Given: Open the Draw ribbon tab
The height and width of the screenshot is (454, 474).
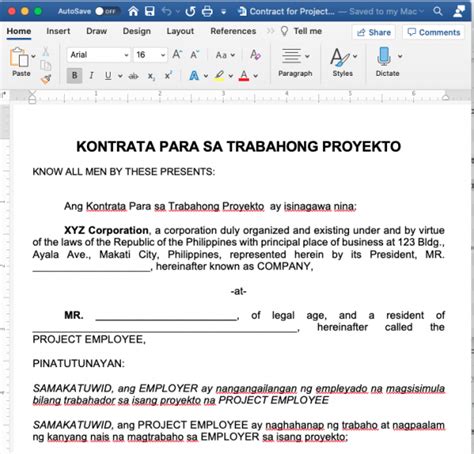Looking at the screenshot, I should click(97, 31).
